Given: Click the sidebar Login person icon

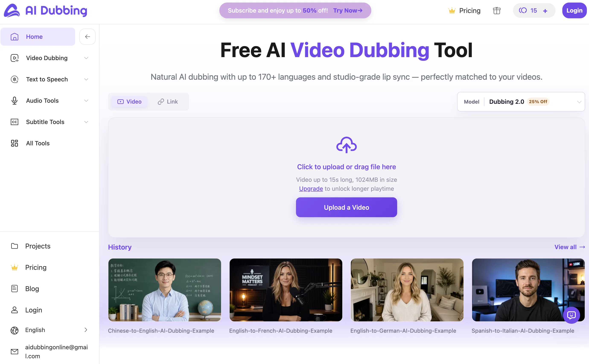Looking at the screenshot, I should pyautogui.click(x=15, y=310).
